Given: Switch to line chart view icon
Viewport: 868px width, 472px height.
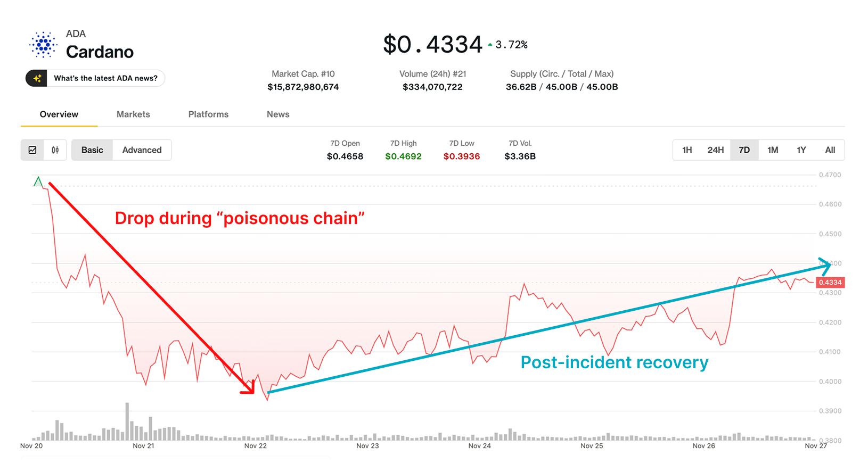Looking at the screenshot, I should tap(32, 150).
